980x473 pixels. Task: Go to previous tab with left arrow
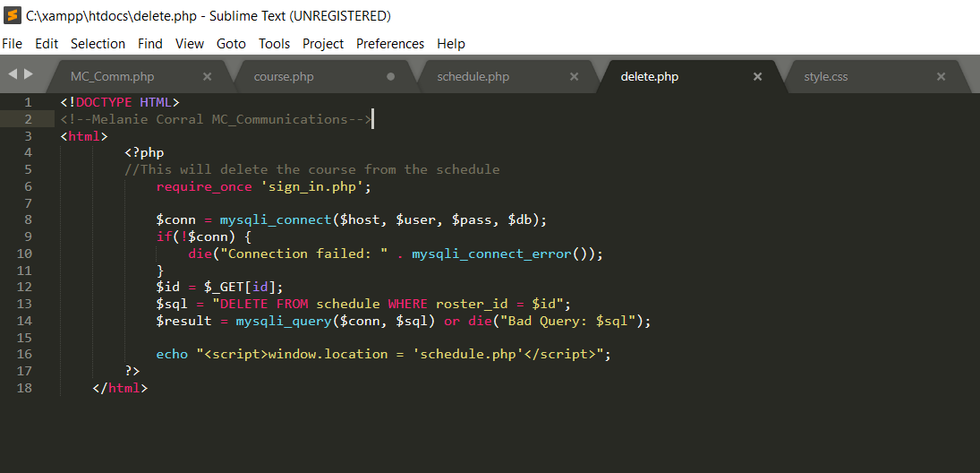click(x=13, y=74)
